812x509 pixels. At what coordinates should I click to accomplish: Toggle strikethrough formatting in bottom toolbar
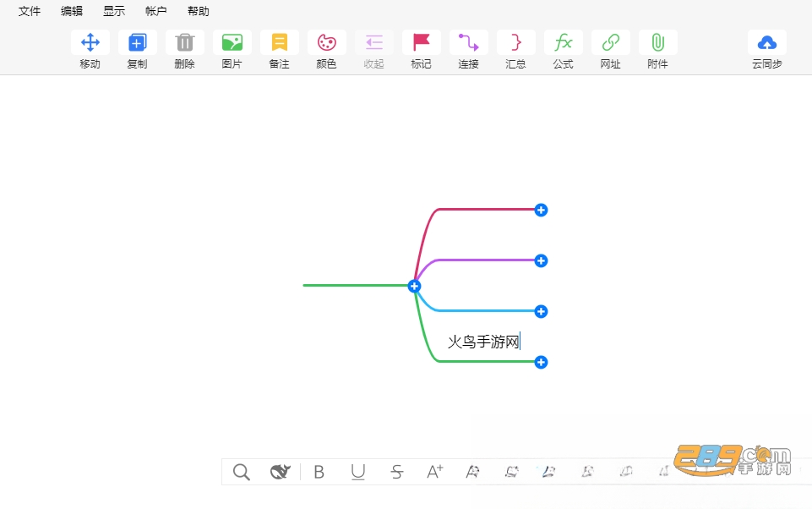click(x=396, y=472)
